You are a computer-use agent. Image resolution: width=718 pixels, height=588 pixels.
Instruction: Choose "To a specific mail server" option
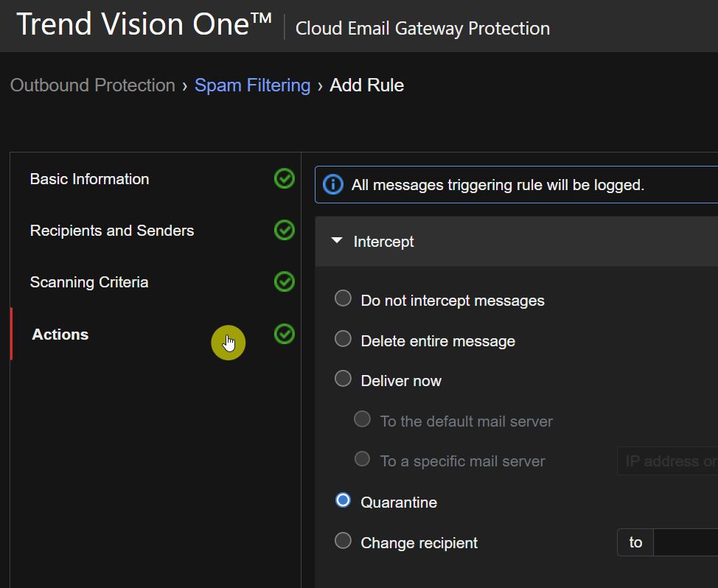point(362,460)
